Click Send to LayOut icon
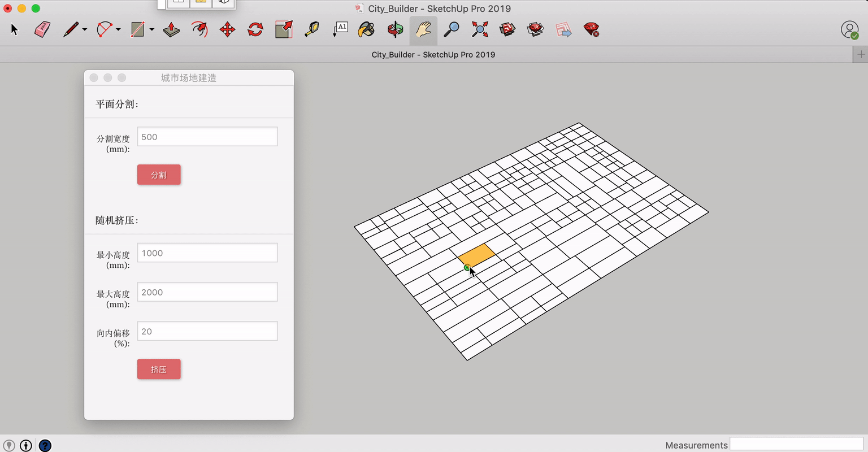Image resolution: width=868 pixels, height=452 pixels. click(x=563, y=29)
